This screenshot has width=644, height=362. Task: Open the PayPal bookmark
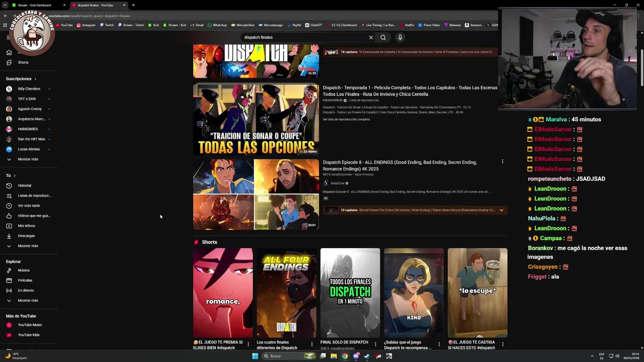294,25
